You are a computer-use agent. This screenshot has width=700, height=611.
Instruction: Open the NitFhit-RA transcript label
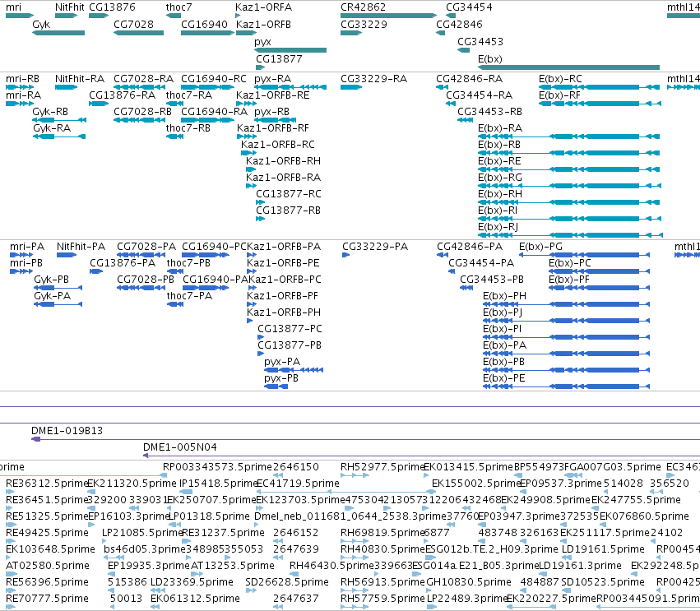(x=80, y=79)
